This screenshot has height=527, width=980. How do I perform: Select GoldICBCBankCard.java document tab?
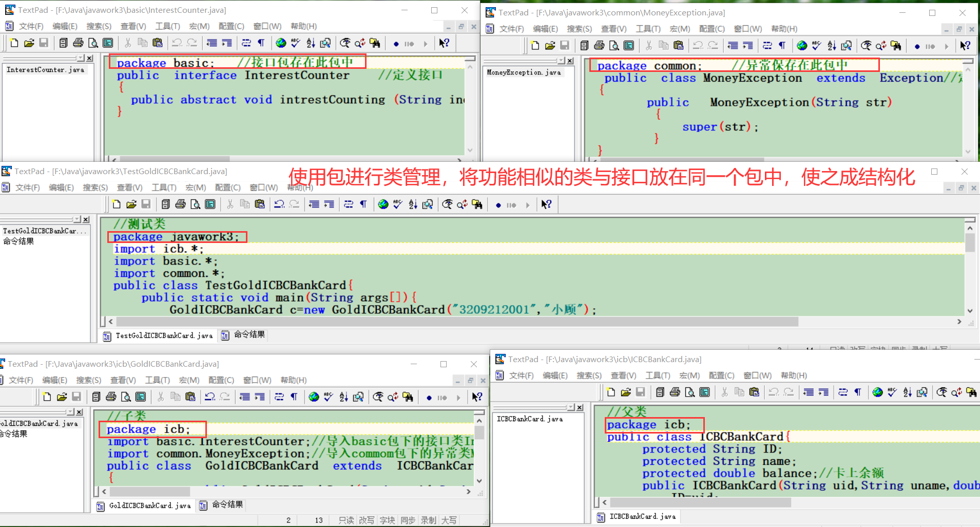click(x=144, y=505)
